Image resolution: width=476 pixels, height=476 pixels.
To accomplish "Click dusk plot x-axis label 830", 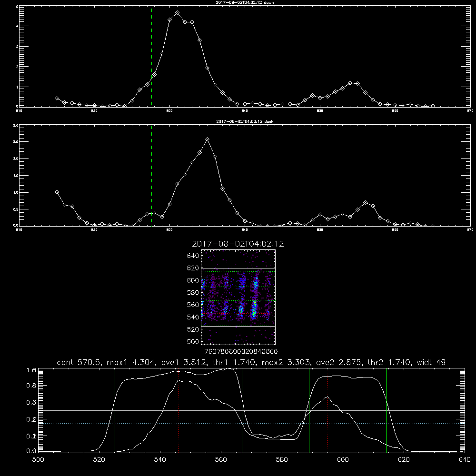I will pyautogui.click(x=169, y=230).
